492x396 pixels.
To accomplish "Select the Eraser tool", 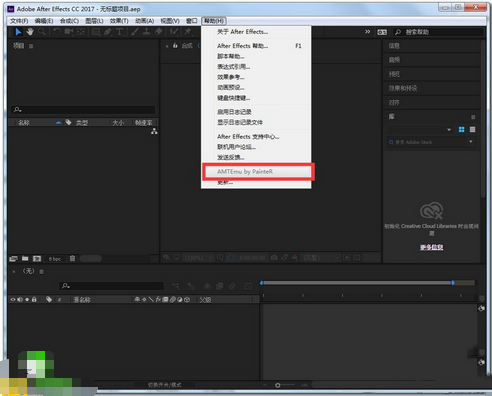I will [x=159, y=32].
